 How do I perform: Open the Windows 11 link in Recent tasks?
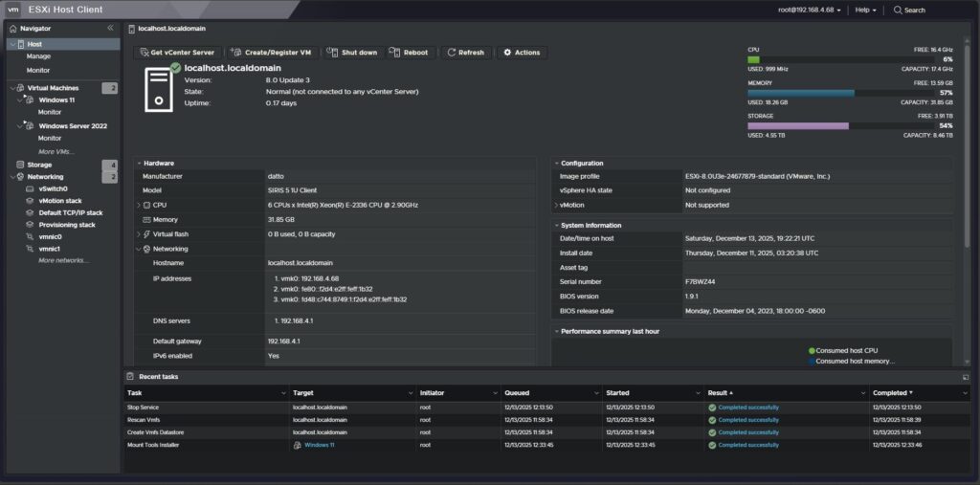coord(318,445)
